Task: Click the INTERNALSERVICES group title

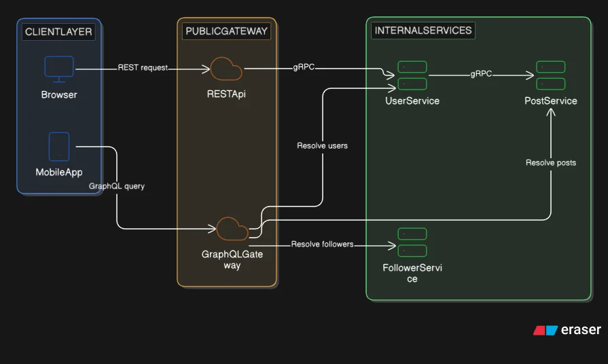Action: point(423,31)
